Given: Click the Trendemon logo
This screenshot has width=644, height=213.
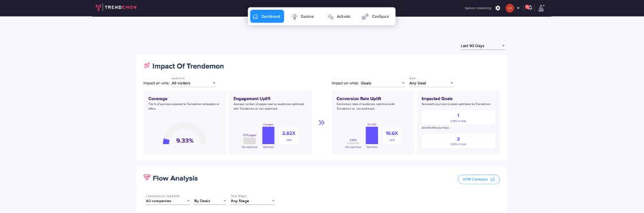Looking at the screenshot, I should pyautogui.click(x=116, y=7).
